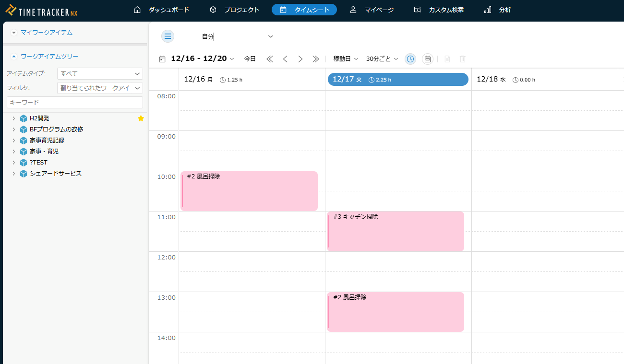Select the 家事・育児 cube icon
Image resolution: width=624 pixels, height=364 pixels.
pos(24,152)
